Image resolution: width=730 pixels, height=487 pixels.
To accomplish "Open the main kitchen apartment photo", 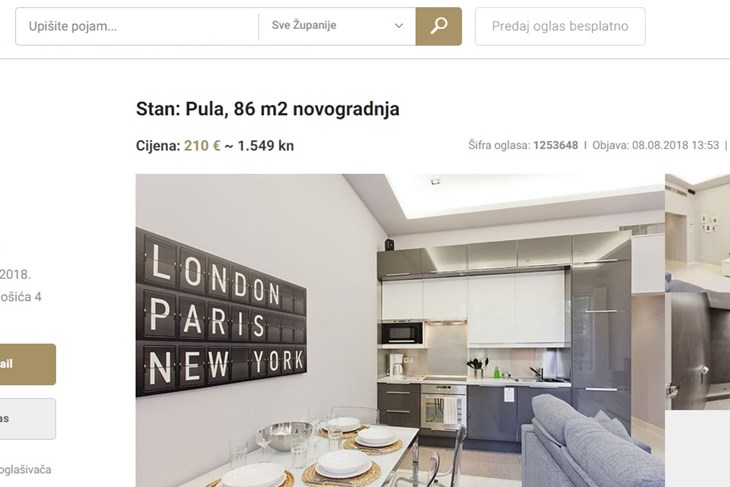I will [x=400, y=330].
